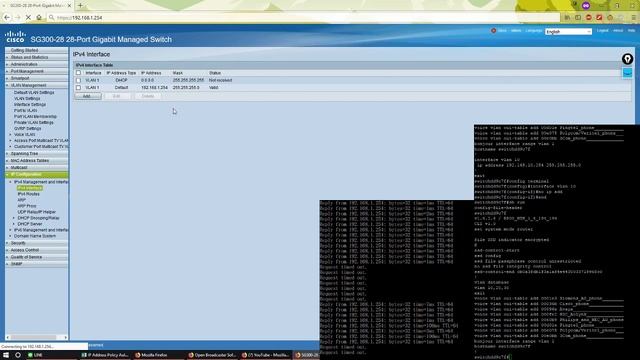Viewport: 640px width, 360px height.
Task: Close the SG300-28 browser tab
Action: (x=69, y=5)
